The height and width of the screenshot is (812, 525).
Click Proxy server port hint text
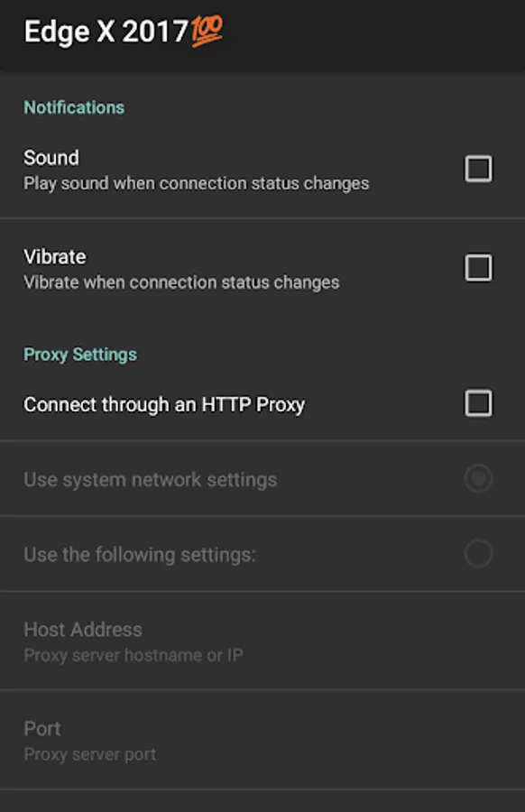[x=90, y=754]
